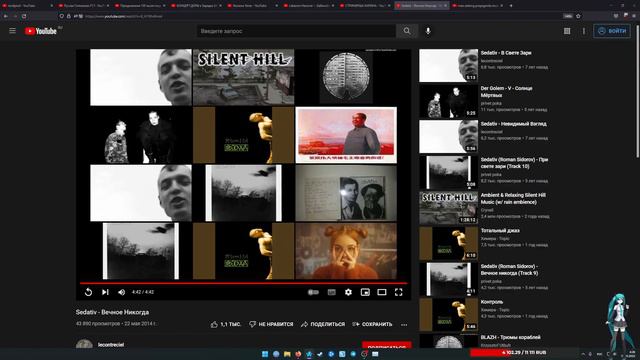Open sidebar video Вечное никогда (Track 9)

[509, 269]
